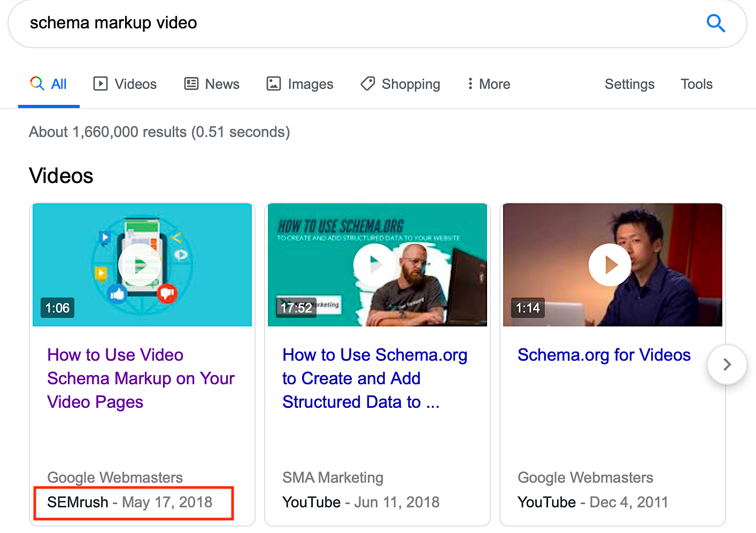Click the Shopping tab price-tag icon
The image size is (756, 533).
pos(368,83)
